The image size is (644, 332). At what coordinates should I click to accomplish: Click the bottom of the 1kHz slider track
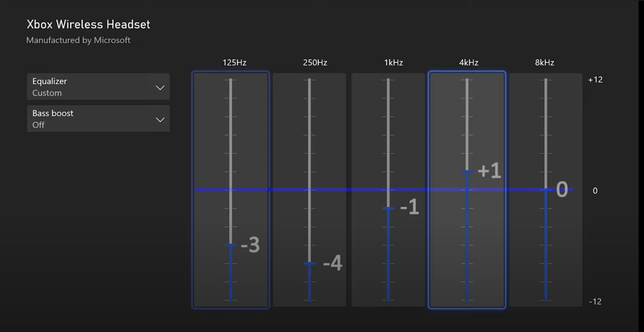click(388, 299)
